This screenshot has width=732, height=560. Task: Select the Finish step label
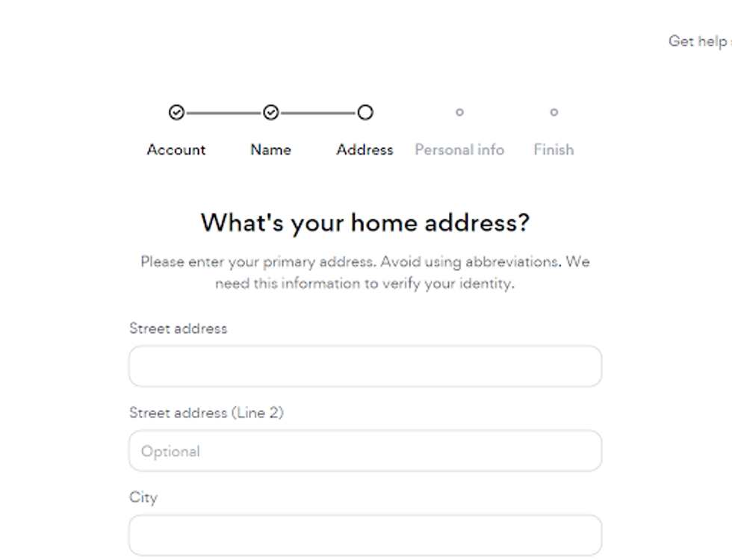pyautogui.click(x=553, y=149)
